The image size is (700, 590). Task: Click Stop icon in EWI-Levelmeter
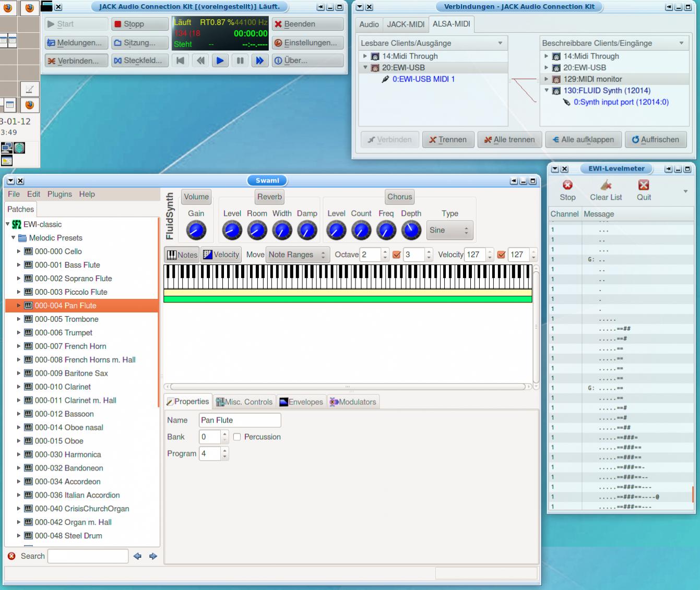(x=567, y=185)
